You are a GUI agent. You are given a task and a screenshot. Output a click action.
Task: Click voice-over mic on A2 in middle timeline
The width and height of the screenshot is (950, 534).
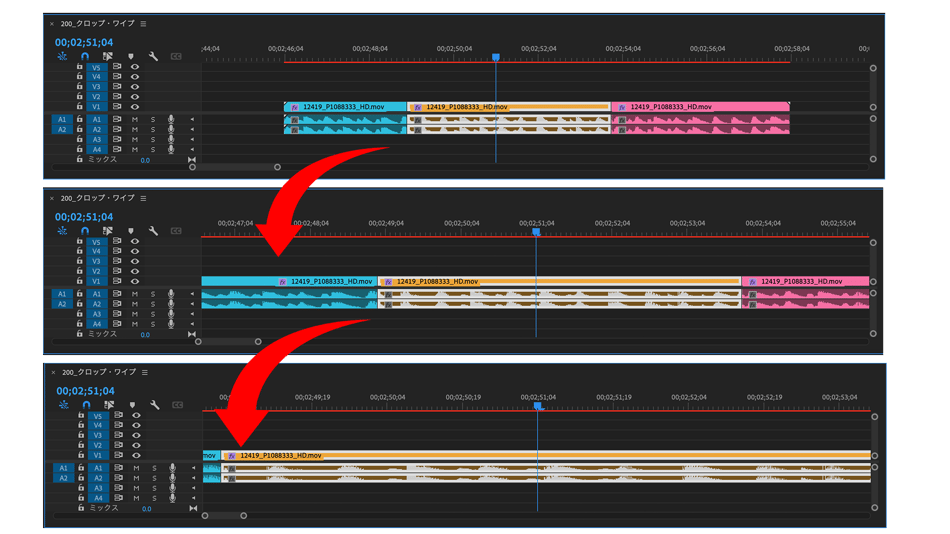click(x=171, y=304)
